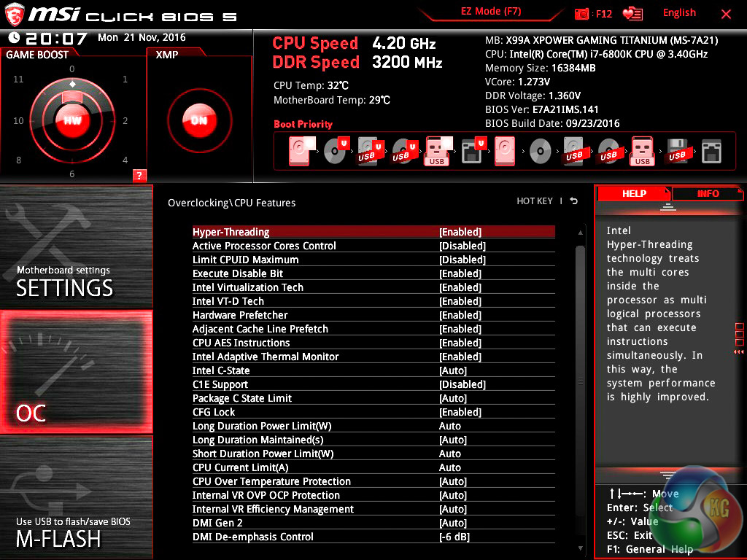Open the SETTINGS motherboard section
Viewport: 747px width, 560px height.
coord(76,246)
